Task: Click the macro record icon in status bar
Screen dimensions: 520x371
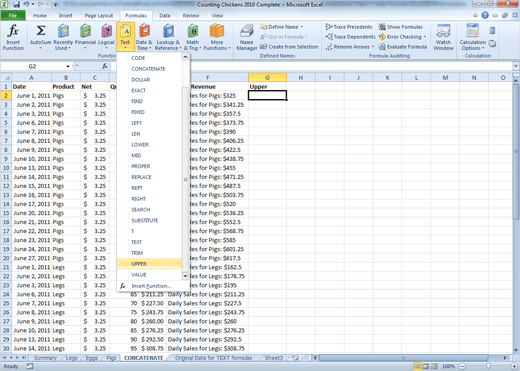Action: [x=30, y=366]
